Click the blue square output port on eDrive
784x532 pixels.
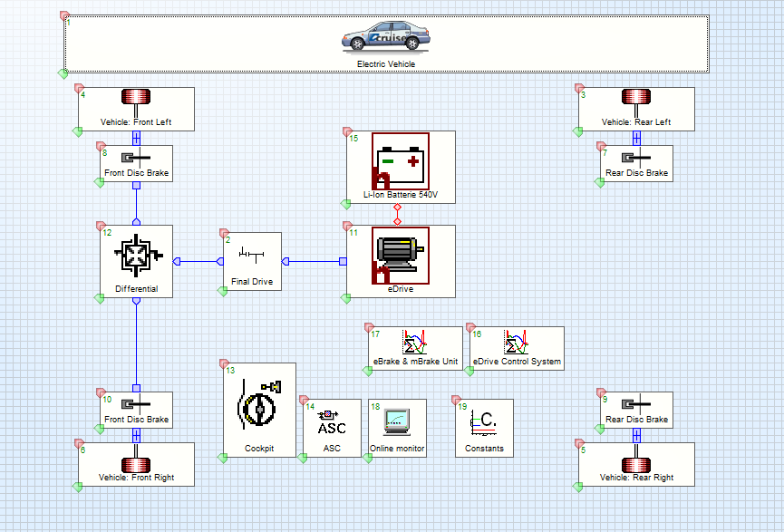(343, 262)
